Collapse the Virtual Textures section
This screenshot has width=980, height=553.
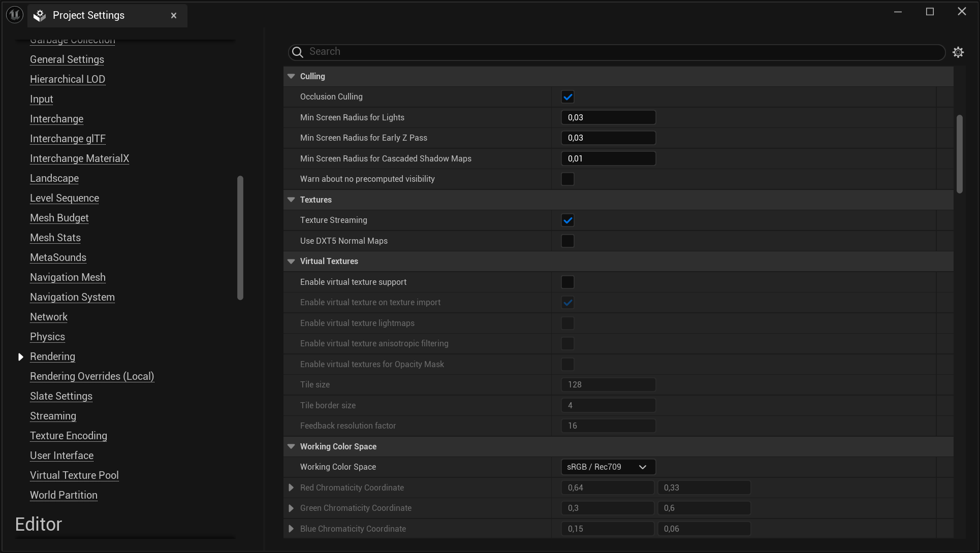coord(291,261)
